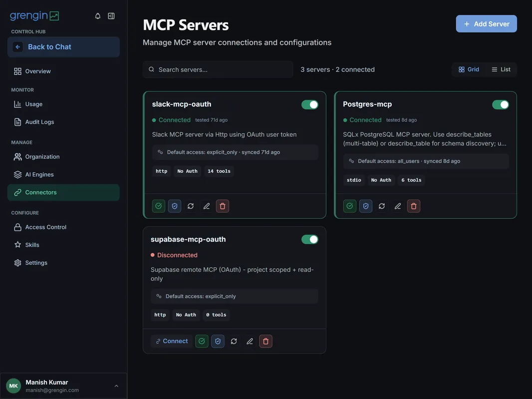Click 'Default access: explicit_only · synced 71d ago' row
This screenshot has width=532, height=399.
(x=235, y=152)
